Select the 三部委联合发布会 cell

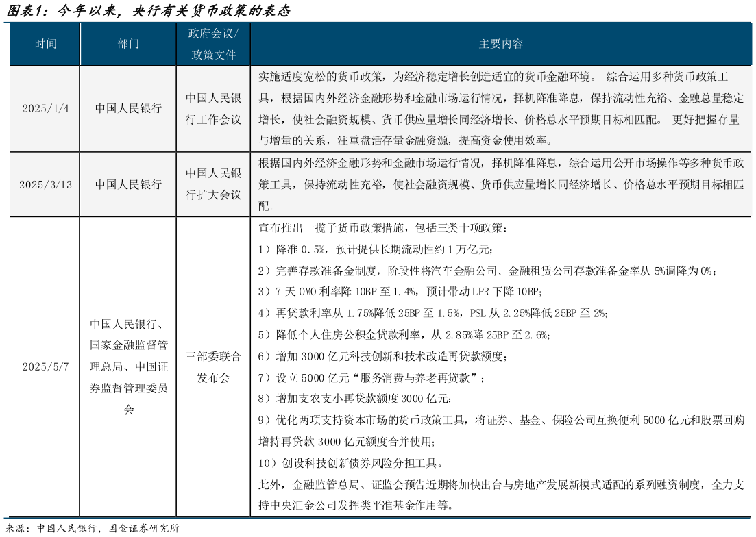[212, 368]
